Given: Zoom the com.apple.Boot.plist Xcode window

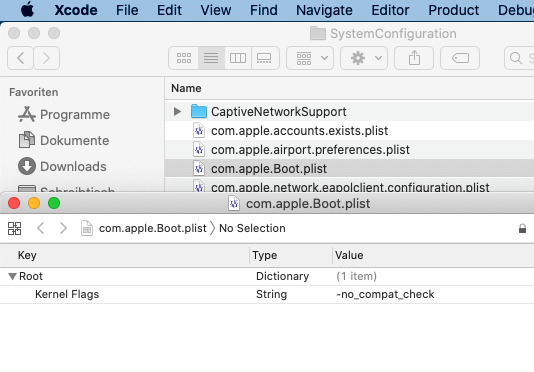Looking at the screenshot, I should click(54, 203).
